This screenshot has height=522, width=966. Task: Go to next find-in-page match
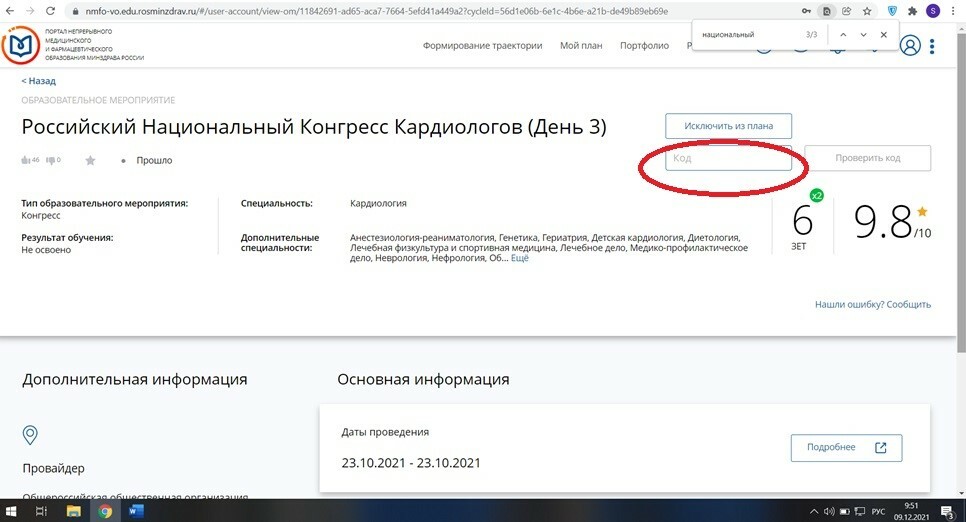click(863, 35)
